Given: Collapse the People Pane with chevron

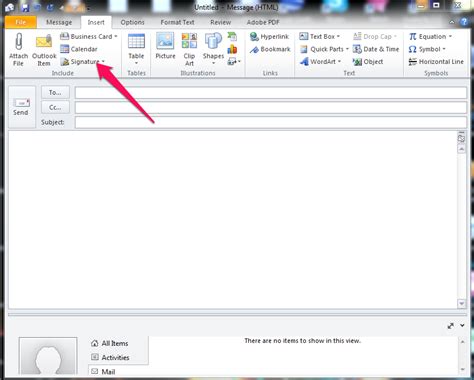Looking at the screenshot, I should tap(463, 325).
